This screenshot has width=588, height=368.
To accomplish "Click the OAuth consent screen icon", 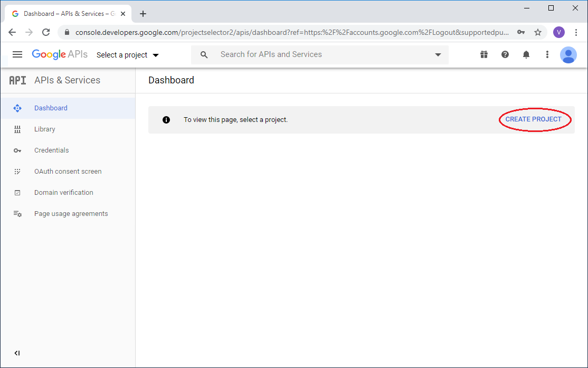I will tap(17, 172).
